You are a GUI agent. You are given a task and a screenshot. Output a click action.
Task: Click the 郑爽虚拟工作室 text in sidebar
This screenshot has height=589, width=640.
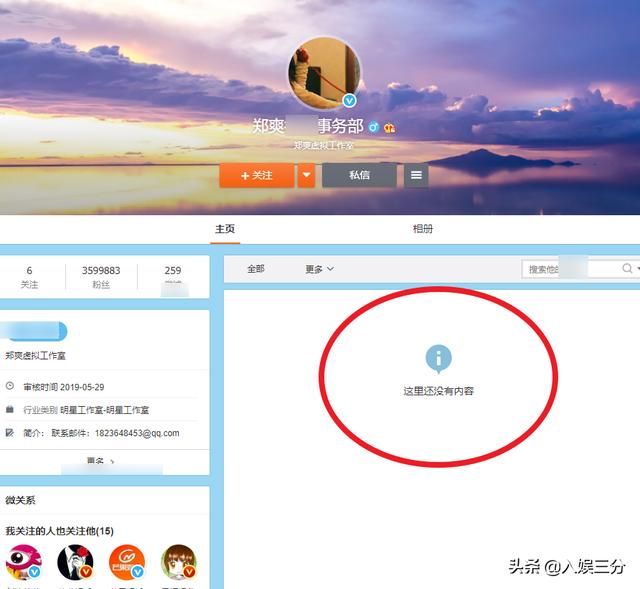click(36, 356)
